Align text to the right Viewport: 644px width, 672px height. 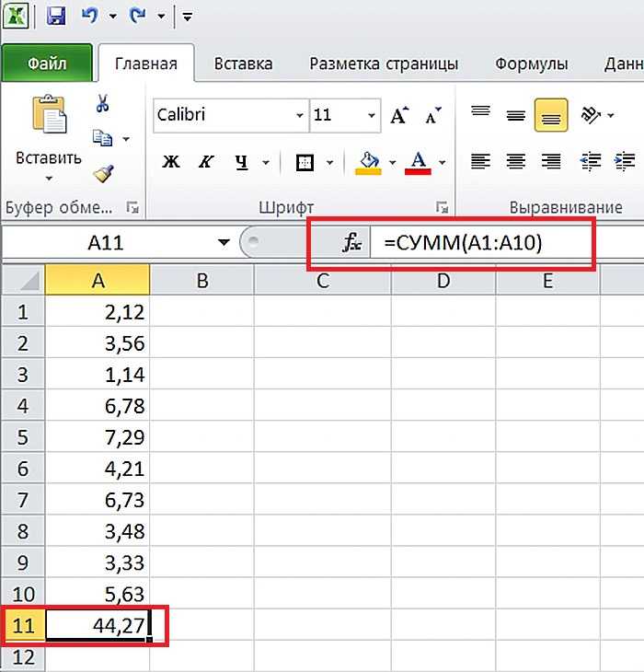[551, 161]
